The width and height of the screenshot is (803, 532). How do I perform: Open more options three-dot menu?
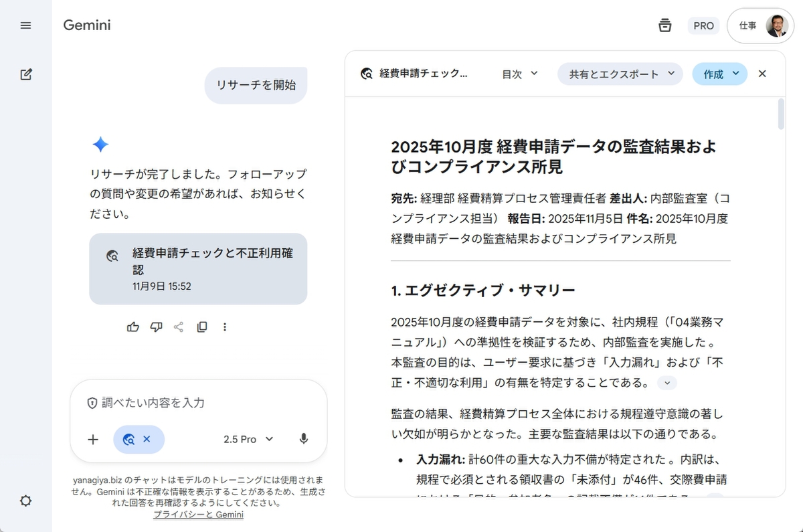(x=225, y=327)
